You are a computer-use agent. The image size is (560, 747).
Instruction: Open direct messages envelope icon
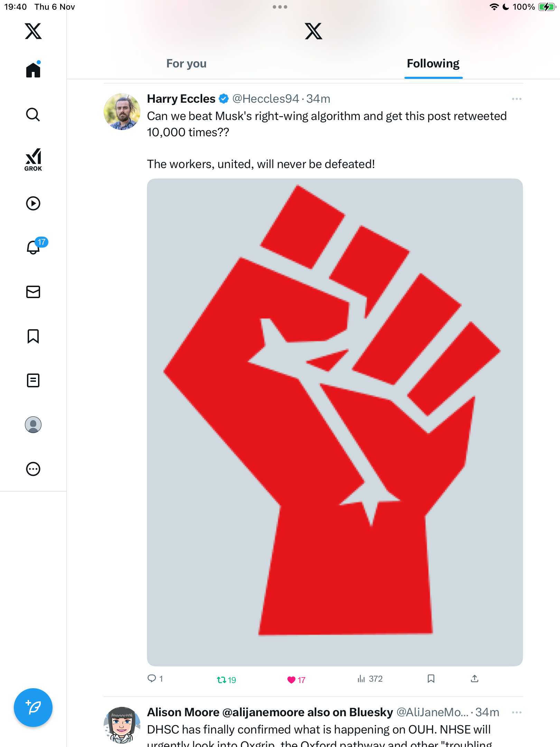click(33, 292)
